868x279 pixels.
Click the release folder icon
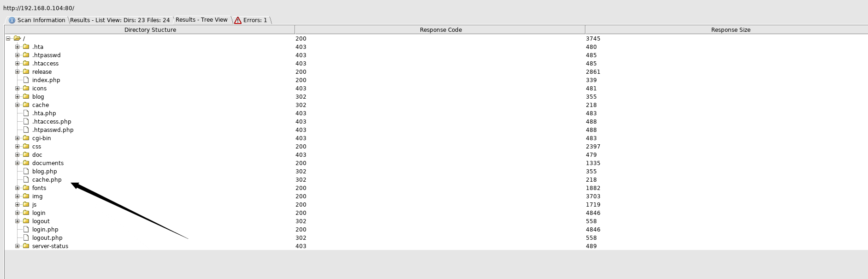pyautogui.click(x=26, y=71)
